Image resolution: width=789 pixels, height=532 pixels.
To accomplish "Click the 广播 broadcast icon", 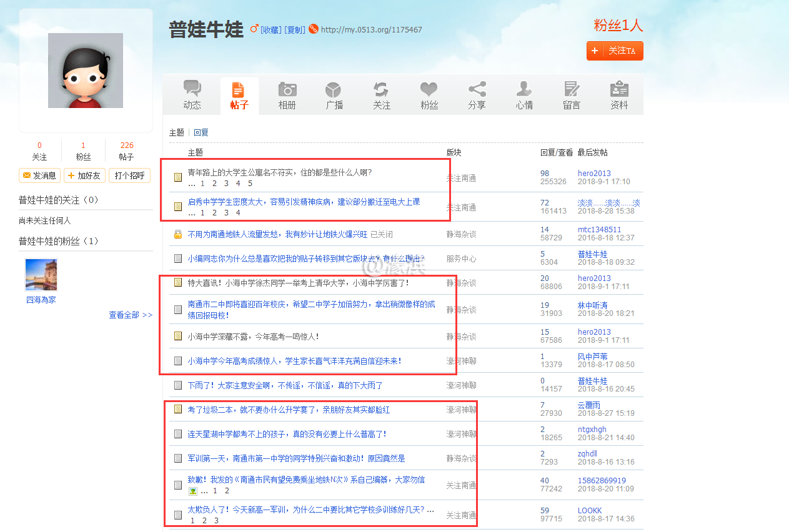I will 334,89.
